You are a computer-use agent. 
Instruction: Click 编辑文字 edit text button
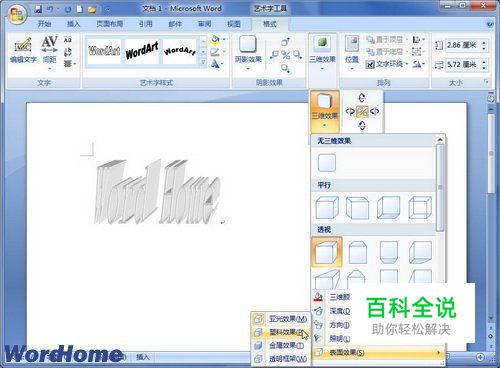tap(23, 51)
